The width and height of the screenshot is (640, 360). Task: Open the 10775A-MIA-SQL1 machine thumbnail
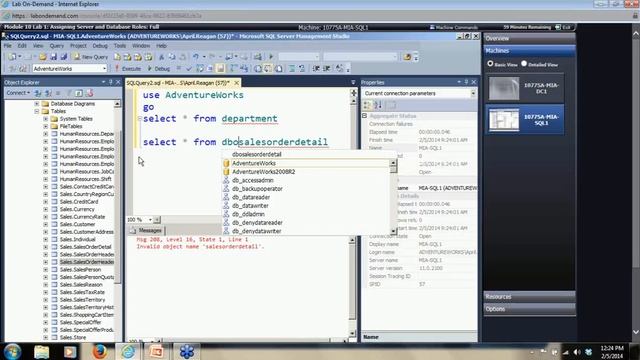504,120
